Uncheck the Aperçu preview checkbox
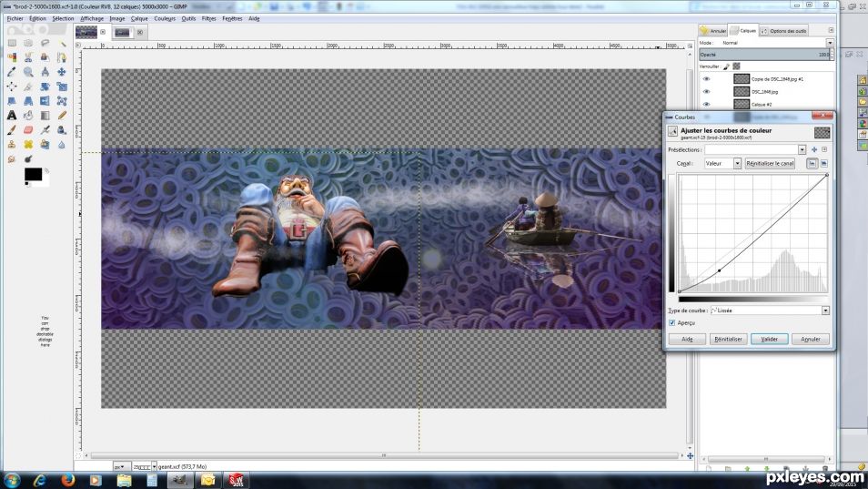 [x=672, y=323]
